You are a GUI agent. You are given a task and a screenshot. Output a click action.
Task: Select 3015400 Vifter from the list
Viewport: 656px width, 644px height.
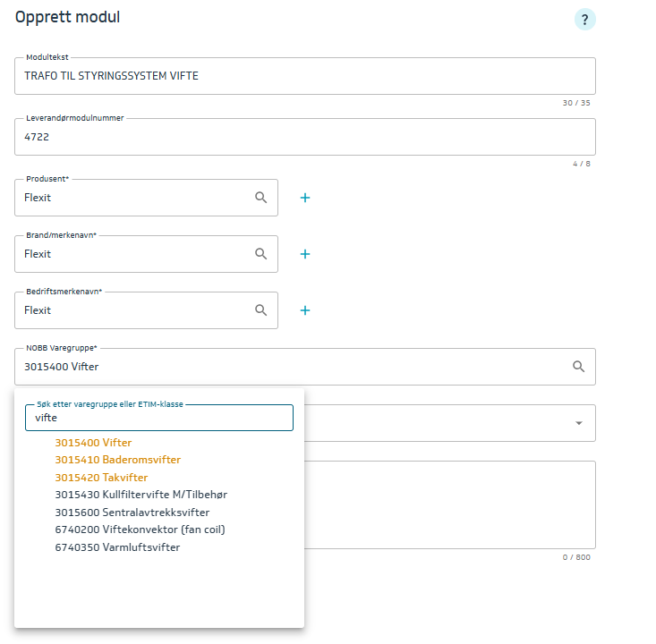click(x=93, y=443)
